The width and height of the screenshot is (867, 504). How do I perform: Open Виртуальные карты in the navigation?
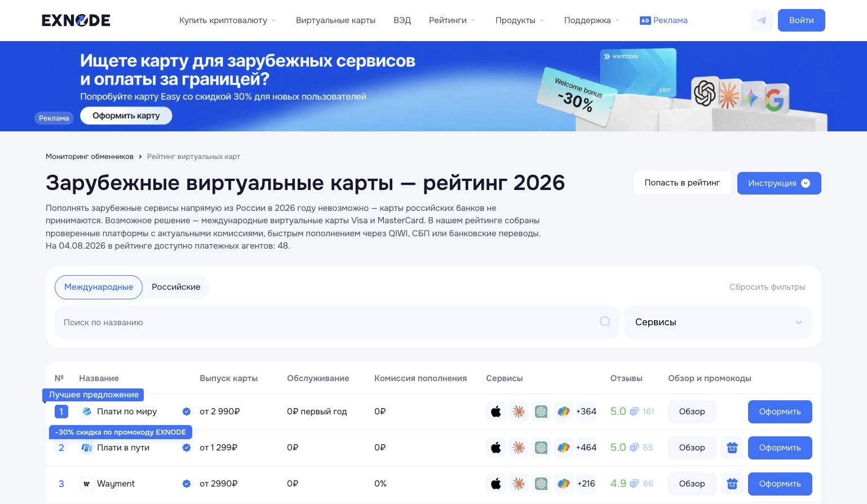point(335,20)
